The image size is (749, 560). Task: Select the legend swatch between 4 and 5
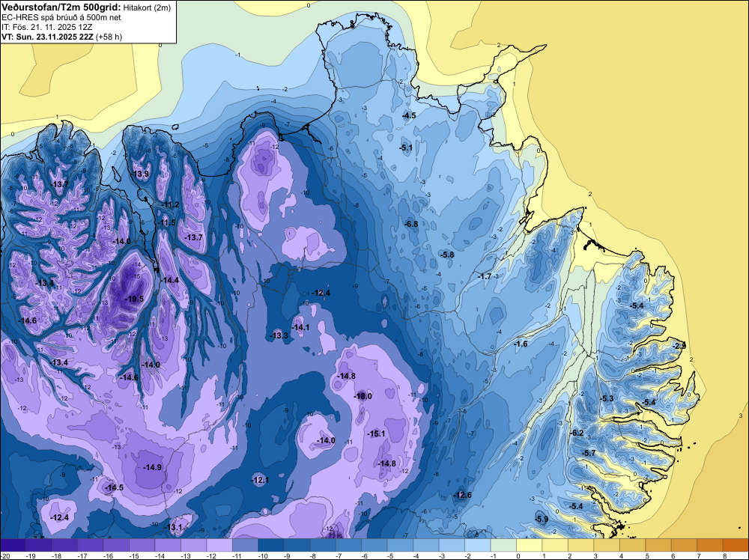pyautogui.click(x=632, y=545)
